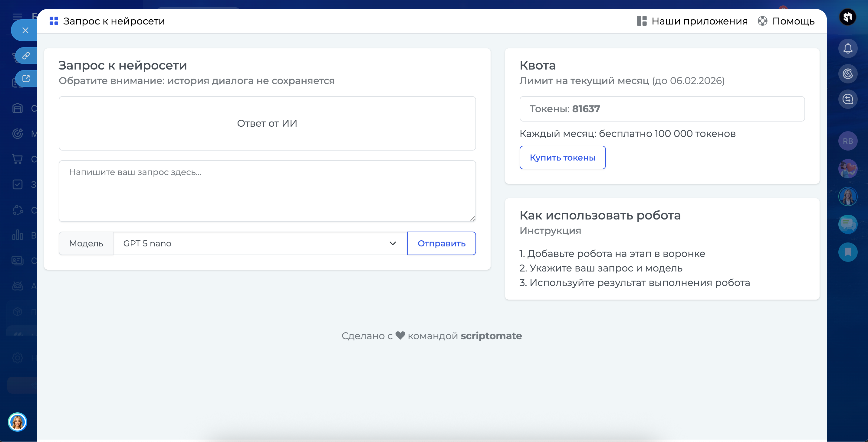The width and height of the screenshot is (868, 442).
Task: Click the open in new window icon
Action: tap(26, 78)
